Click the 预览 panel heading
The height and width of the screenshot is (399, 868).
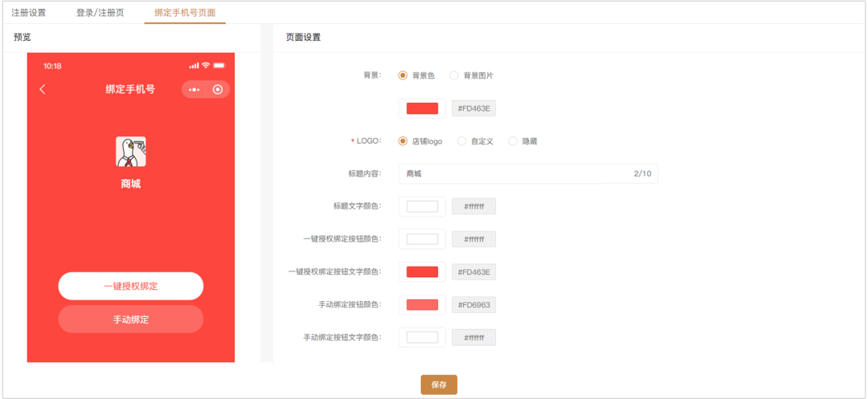[x=23, y=38]
